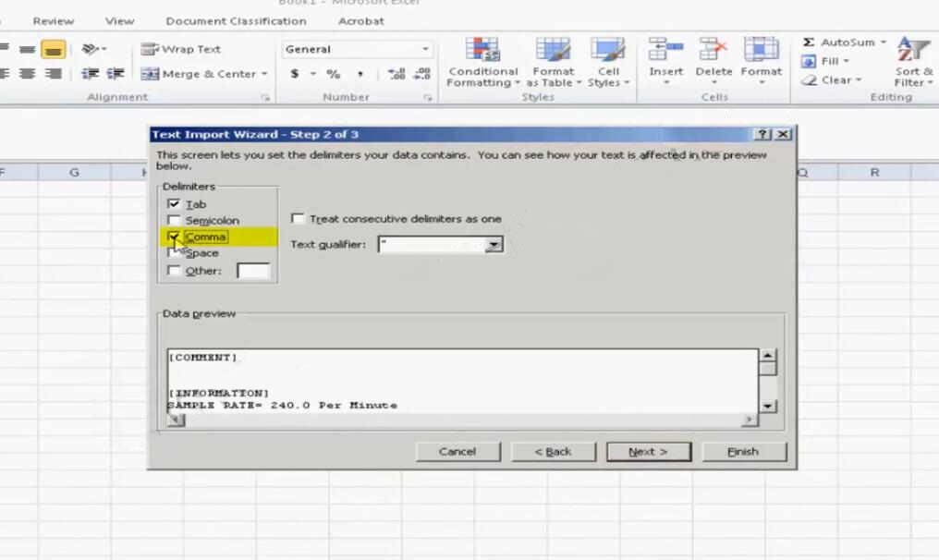Expand the accounting format dropdown arrow
Image resolution: width=939 pixels, height=560 pixels.
[312, 74]
